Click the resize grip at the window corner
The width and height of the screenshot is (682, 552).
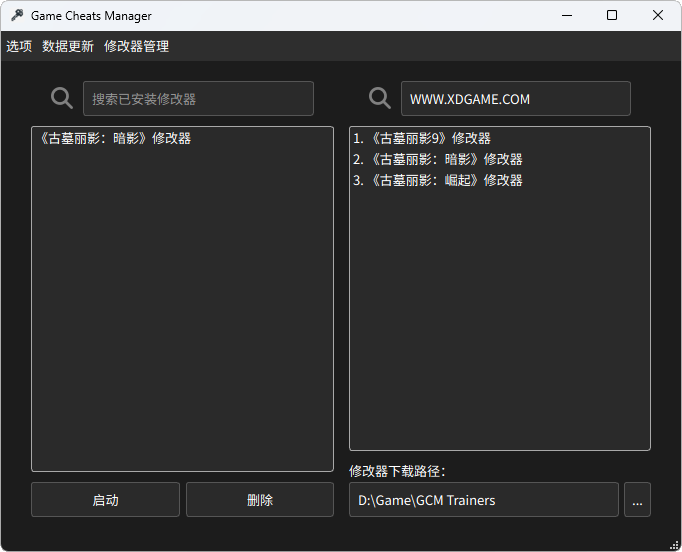[675, 545]
